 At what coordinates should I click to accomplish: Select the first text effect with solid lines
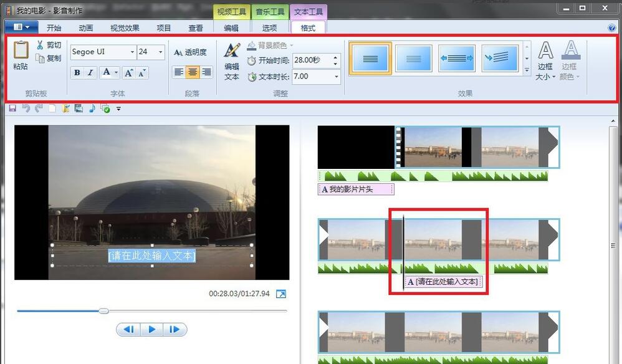(370, 59)
